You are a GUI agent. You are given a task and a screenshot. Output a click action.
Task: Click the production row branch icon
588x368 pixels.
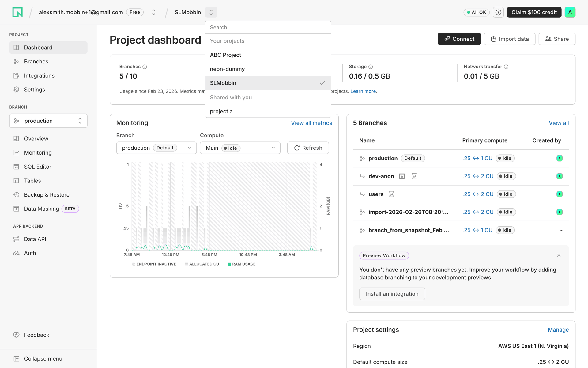point(362,158)
